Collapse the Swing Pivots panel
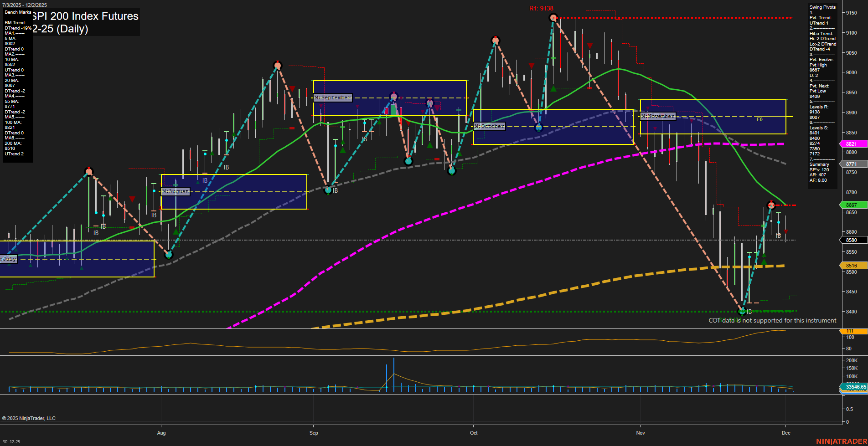Image resolution: width=868 pixels, height=446 pixels. point(823,7)
